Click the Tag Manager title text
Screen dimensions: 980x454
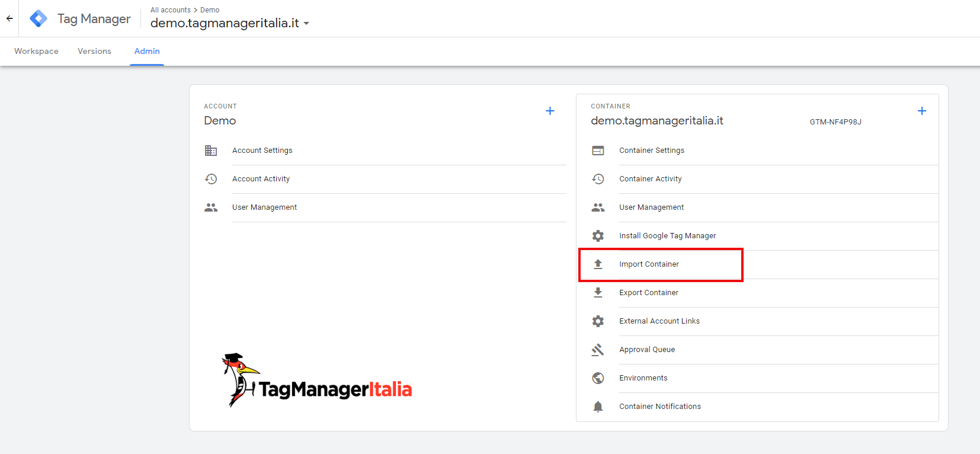(94, 19)
